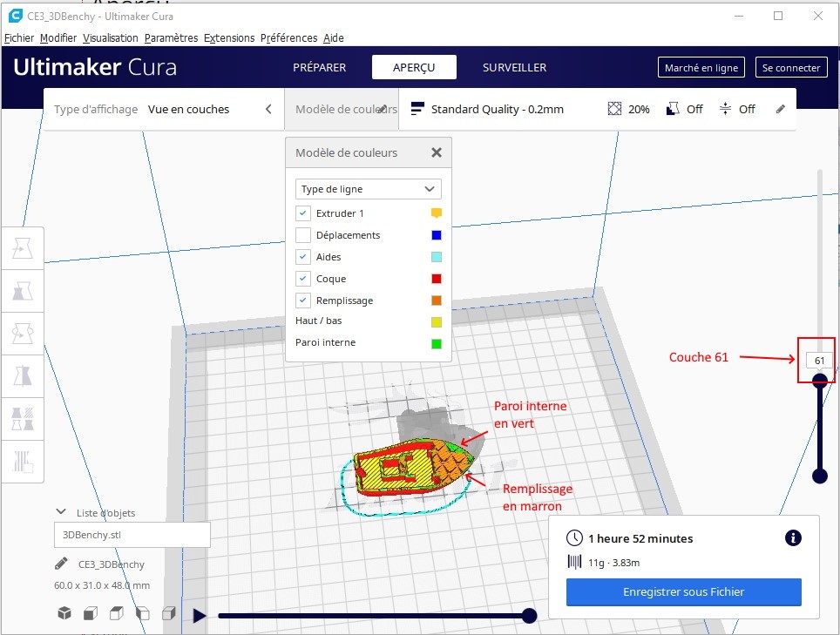The width and height of the screenshot is (840, 635).
Task: Click Extruder 1 yellow color swatch
Action: click(436, 213)
